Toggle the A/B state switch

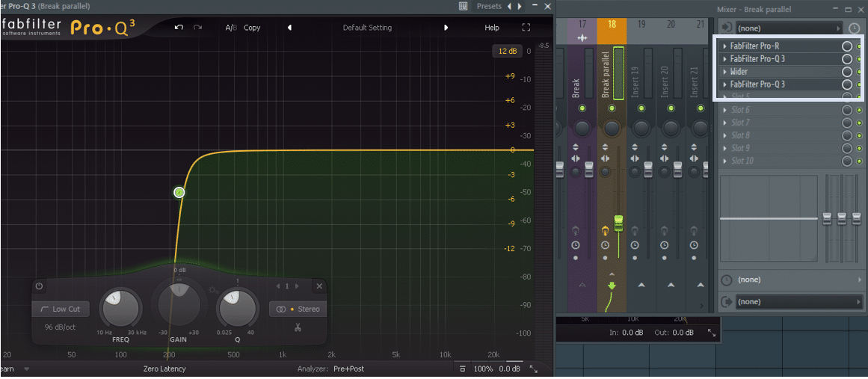click(x=230, y=28)
